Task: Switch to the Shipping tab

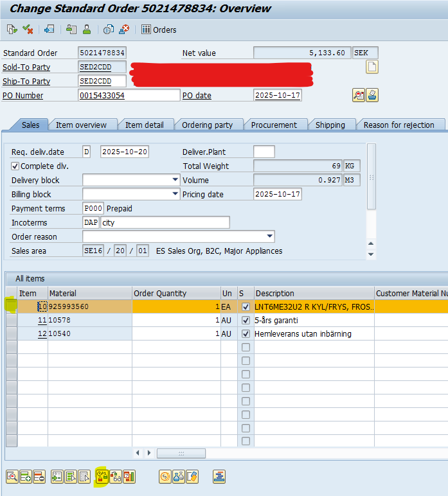Action: (330, 125)
